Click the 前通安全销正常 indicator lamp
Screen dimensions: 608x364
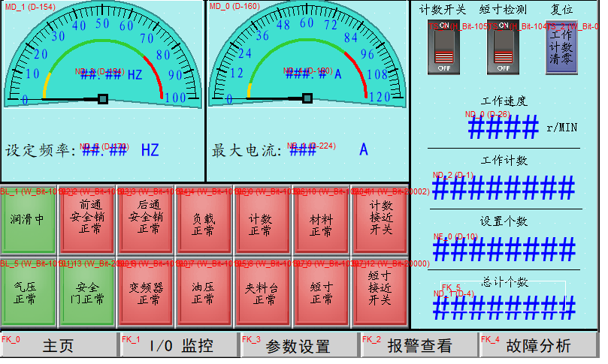(86, 220)
